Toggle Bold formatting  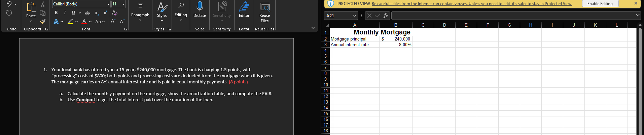[x=56, y=13]
